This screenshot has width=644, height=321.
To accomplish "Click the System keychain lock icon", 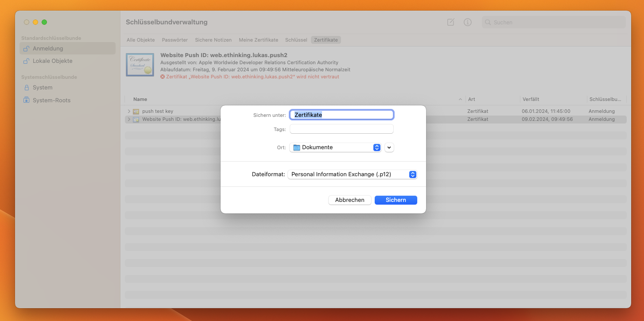I will coord(27,88).
